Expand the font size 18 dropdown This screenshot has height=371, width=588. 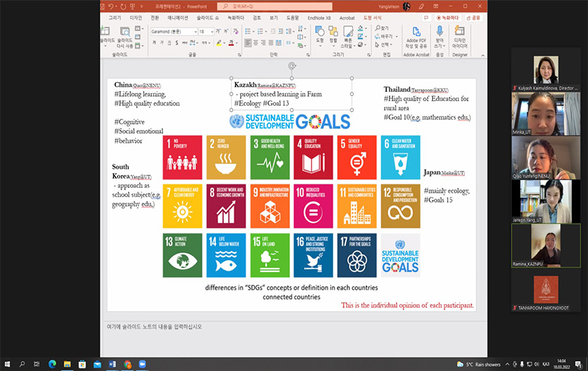(212, 32)
